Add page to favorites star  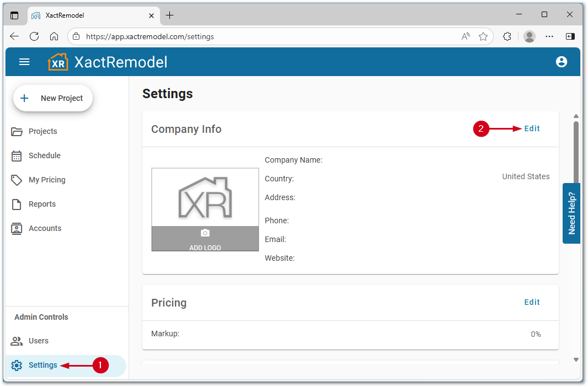(x=483, y=36)
